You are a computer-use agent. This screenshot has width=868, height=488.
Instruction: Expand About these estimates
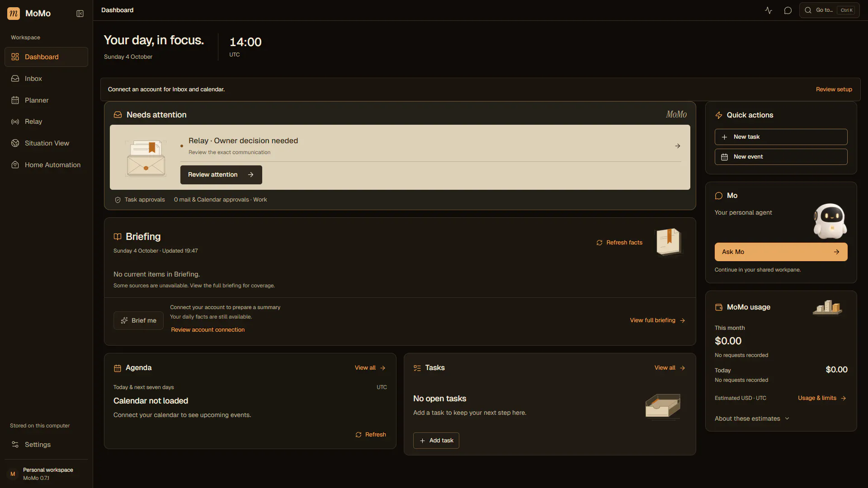752,419
